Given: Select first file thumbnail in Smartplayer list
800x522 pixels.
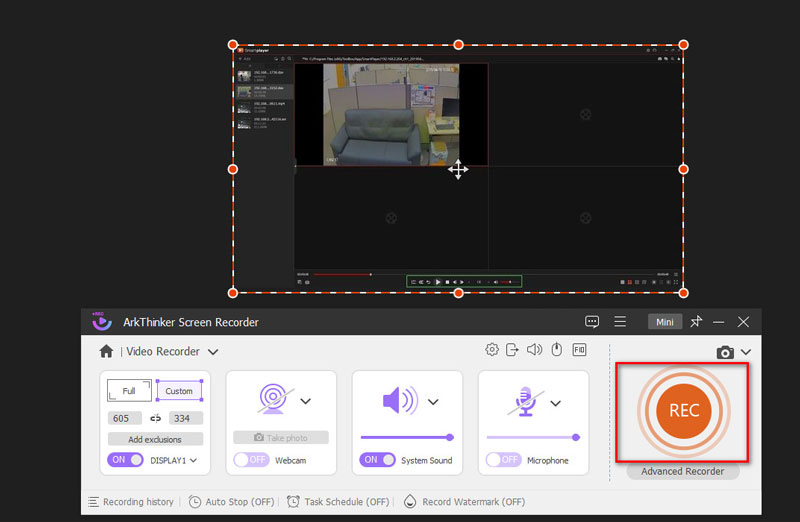Looking at the screenshot, I should 244,76.
